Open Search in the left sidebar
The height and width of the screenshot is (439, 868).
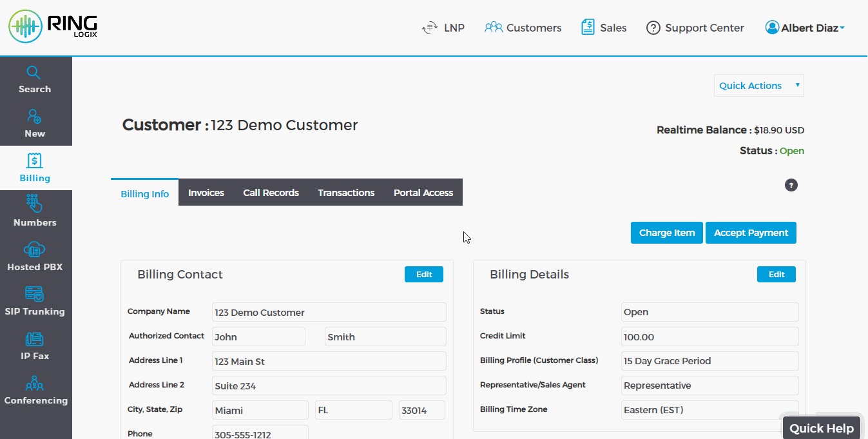[35, 79]
